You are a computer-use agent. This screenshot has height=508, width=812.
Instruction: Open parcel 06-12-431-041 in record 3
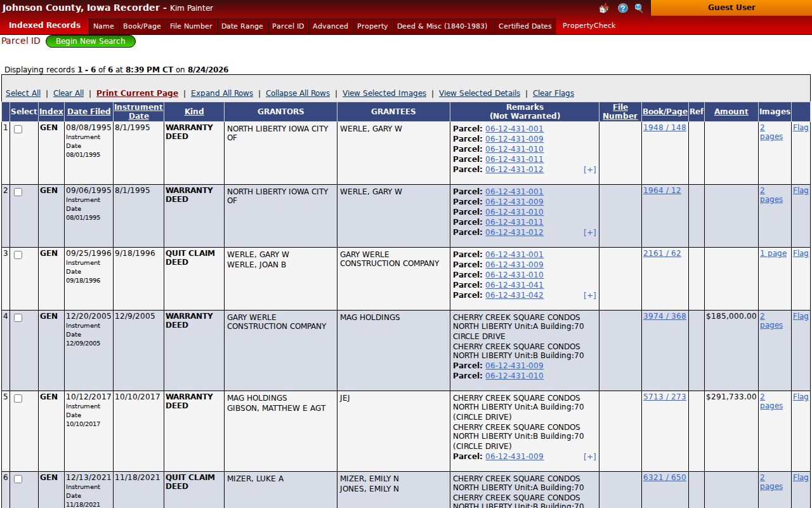pos(514,285)
